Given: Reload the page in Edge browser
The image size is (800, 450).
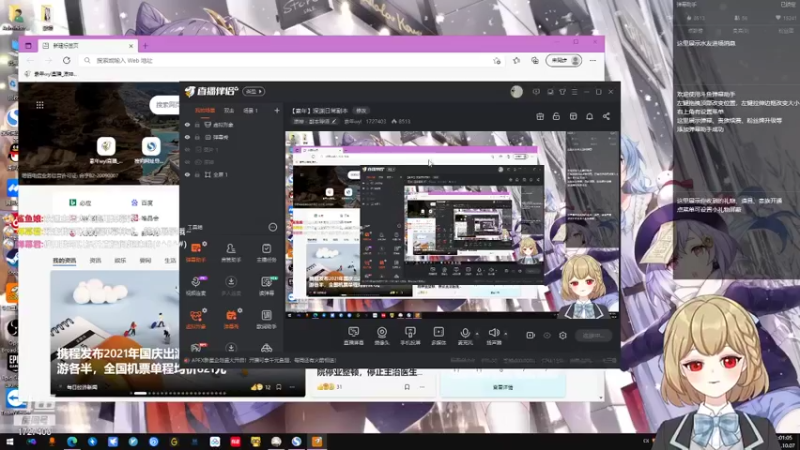Looking at the screenshot, I should [66, 60].
